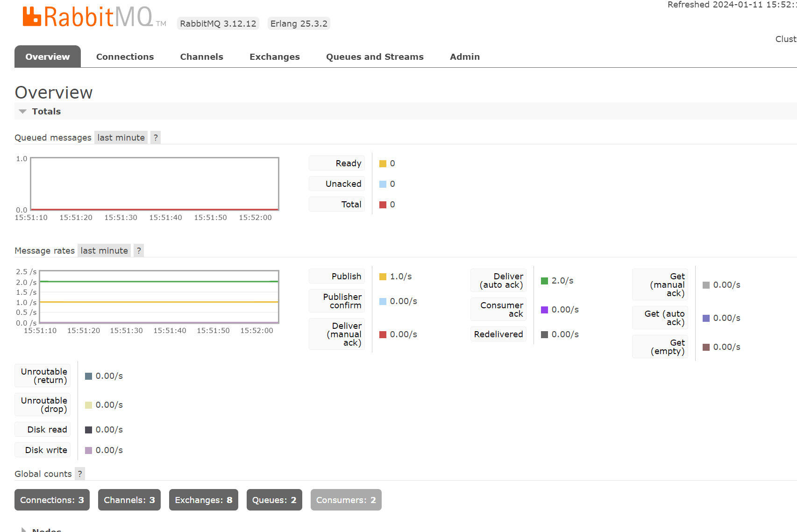Open the Exchanges tab

[x=275, y=57]
